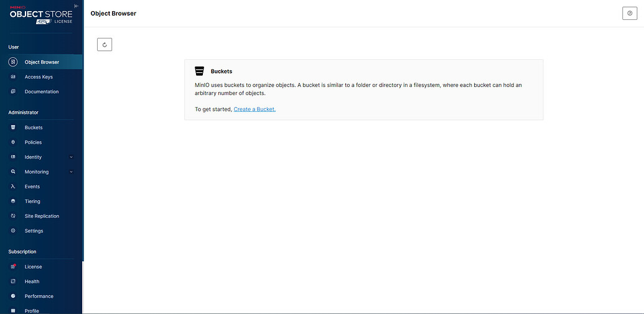Click the Site Replication icon
Screen dimensions: 644x314
[13, 216]
